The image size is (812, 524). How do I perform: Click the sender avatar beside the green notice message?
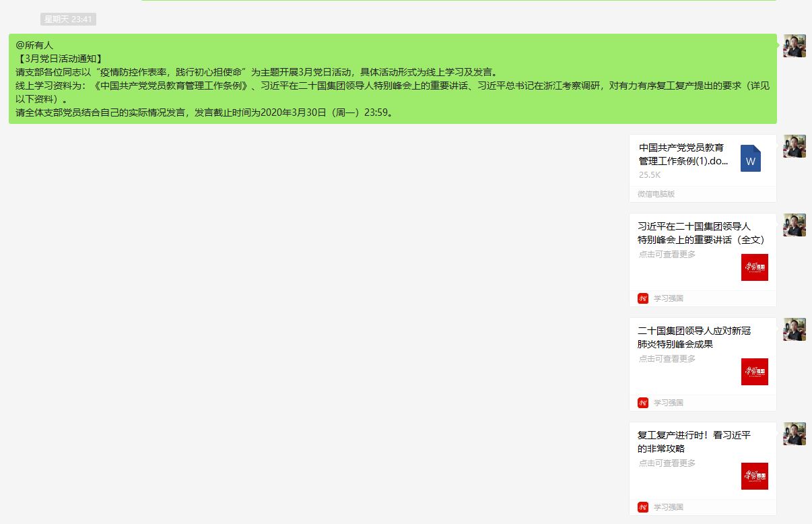click(794, 46)
